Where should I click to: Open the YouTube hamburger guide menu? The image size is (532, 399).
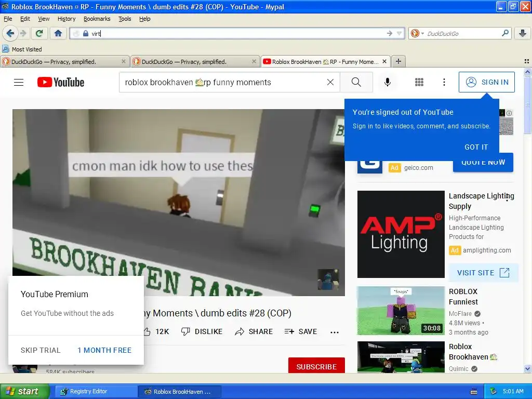tap(19, 82)
